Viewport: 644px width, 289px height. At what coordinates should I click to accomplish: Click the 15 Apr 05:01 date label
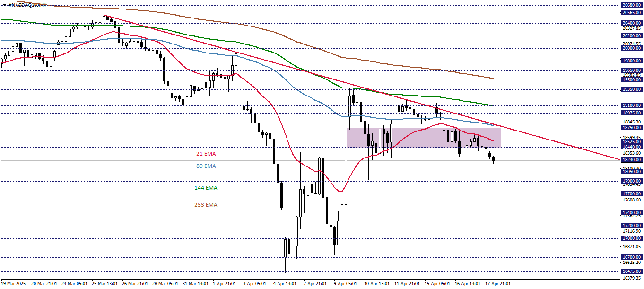tap(438, 284)
